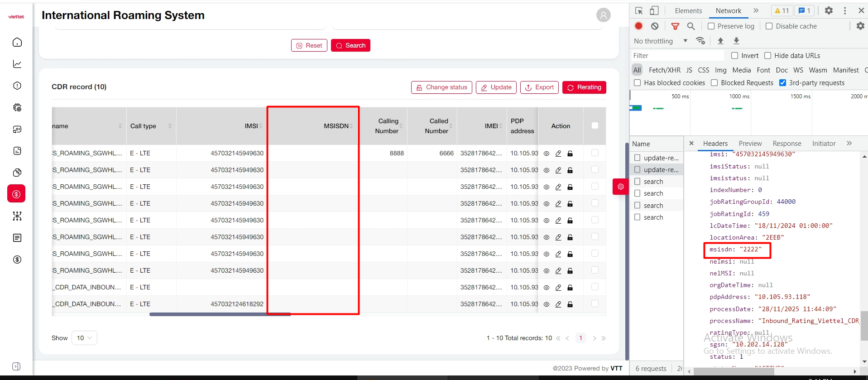Clear the network log in DevTools

tap(655, 26)
